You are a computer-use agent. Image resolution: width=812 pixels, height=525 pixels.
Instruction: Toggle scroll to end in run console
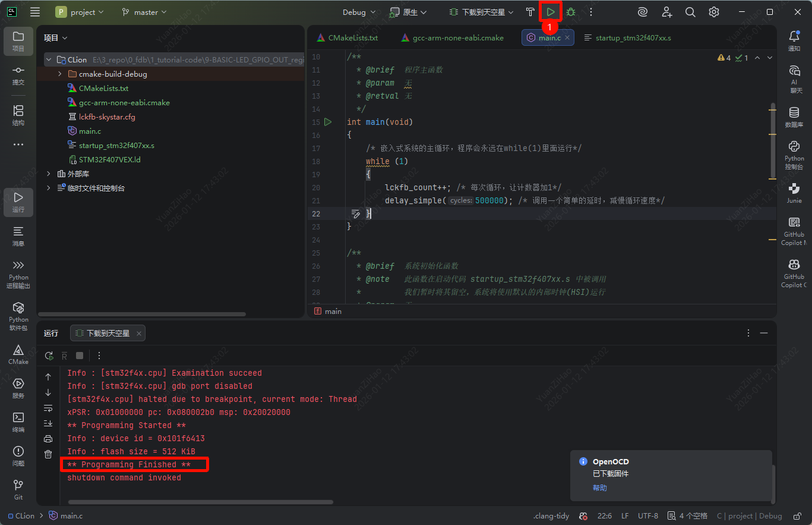point(48,423)
